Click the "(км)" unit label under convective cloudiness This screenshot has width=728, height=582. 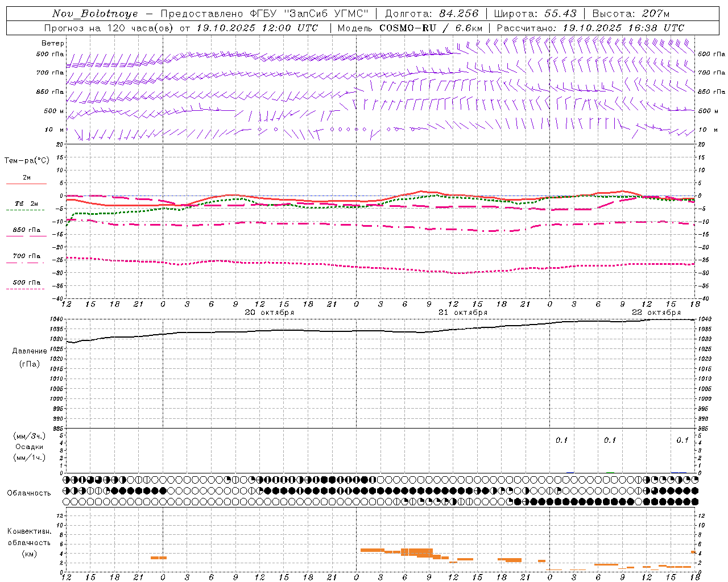pyautogui.click(x=30, y=554)
